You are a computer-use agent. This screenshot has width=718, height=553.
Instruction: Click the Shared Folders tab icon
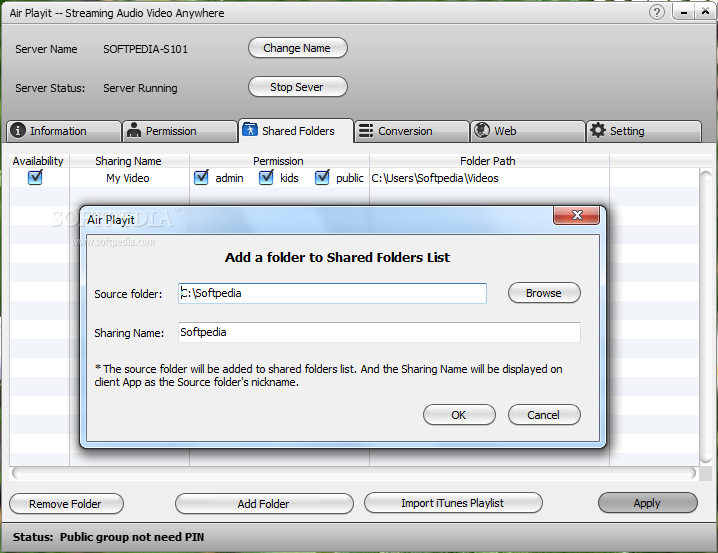point(250,130)
